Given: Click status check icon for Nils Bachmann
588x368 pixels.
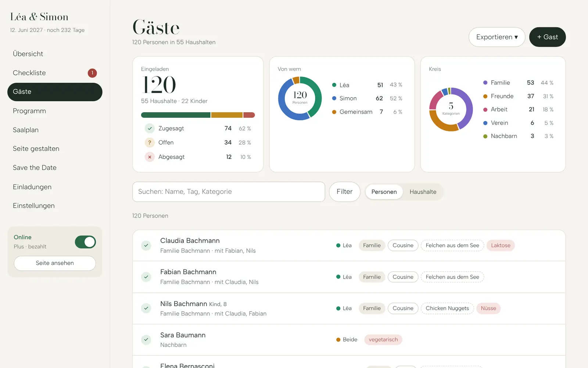Looking at the screenshot, I should point(146,308).
